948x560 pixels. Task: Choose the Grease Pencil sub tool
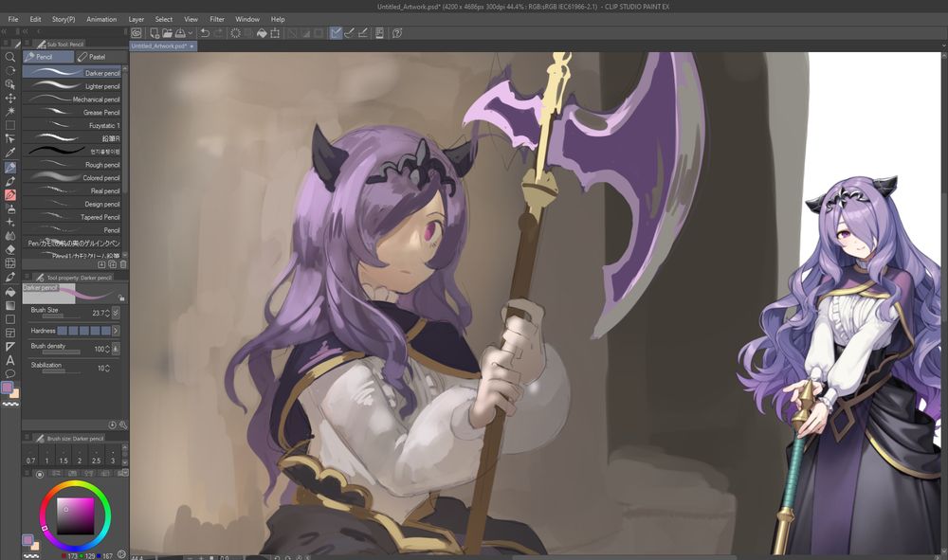coord(72,113)
